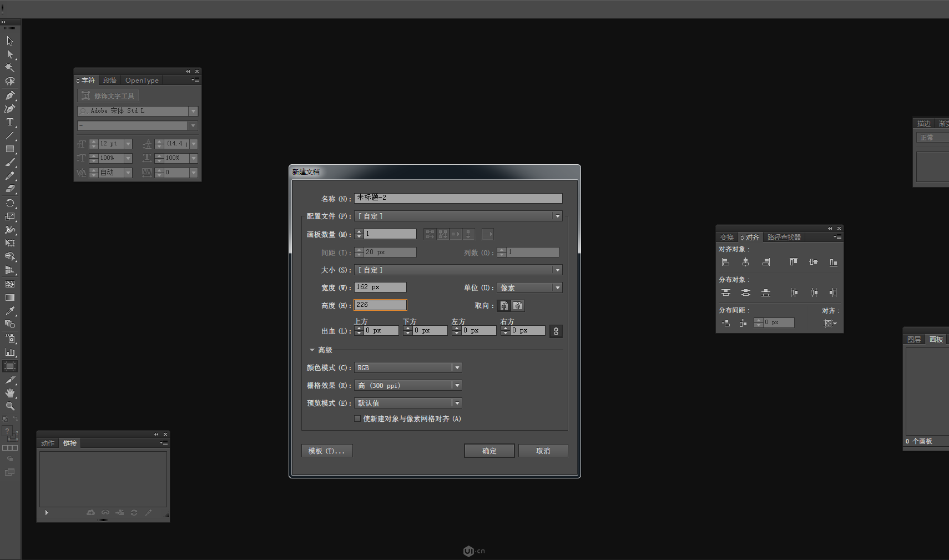Open the 栅格效果 300 ppi dropdown
This screenshot has height=560, width=949.
(x=408, y=386)
